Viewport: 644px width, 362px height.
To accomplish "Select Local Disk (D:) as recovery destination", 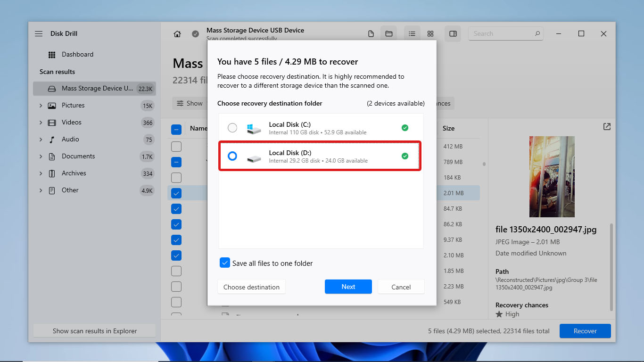I will 232,156.
